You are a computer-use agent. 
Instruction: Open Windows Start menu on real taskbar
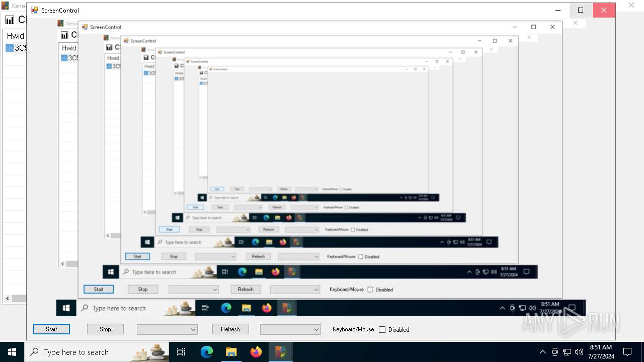[12, 352]
